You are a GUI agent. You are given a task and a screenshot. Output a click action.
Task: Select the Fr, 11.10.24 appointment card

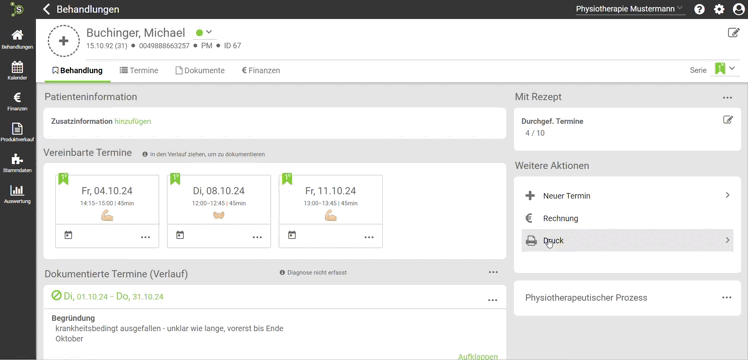point(331,211)
